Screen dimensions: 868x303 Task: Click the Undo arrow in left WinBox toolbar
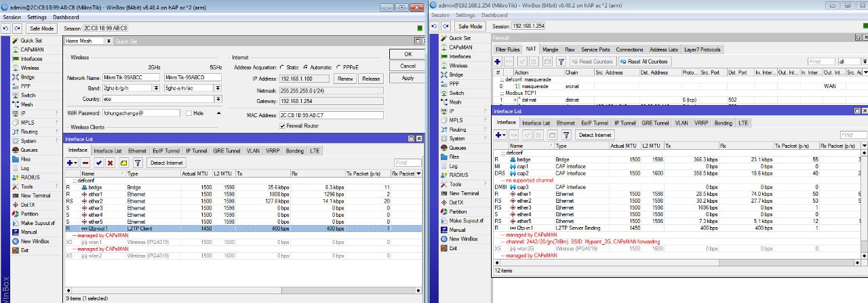pyautogui.click(x=5, y=28)
